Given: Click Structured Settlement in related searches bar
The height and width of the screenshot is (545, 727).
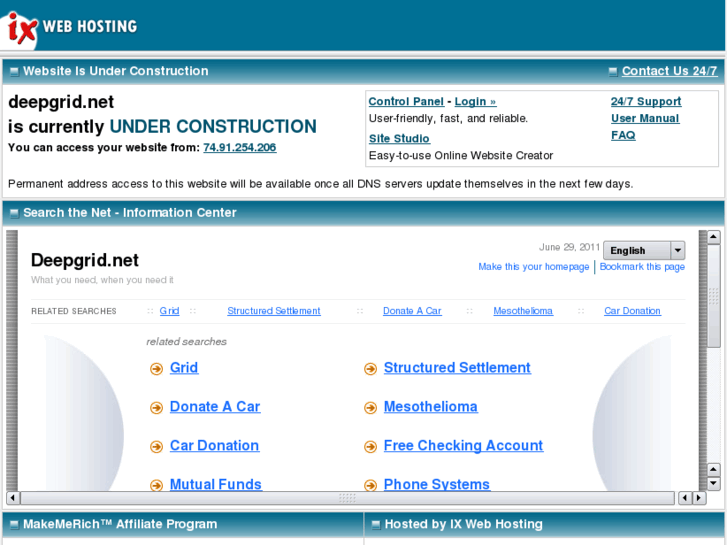Looking at the screenshot, I should click(274, 311).
